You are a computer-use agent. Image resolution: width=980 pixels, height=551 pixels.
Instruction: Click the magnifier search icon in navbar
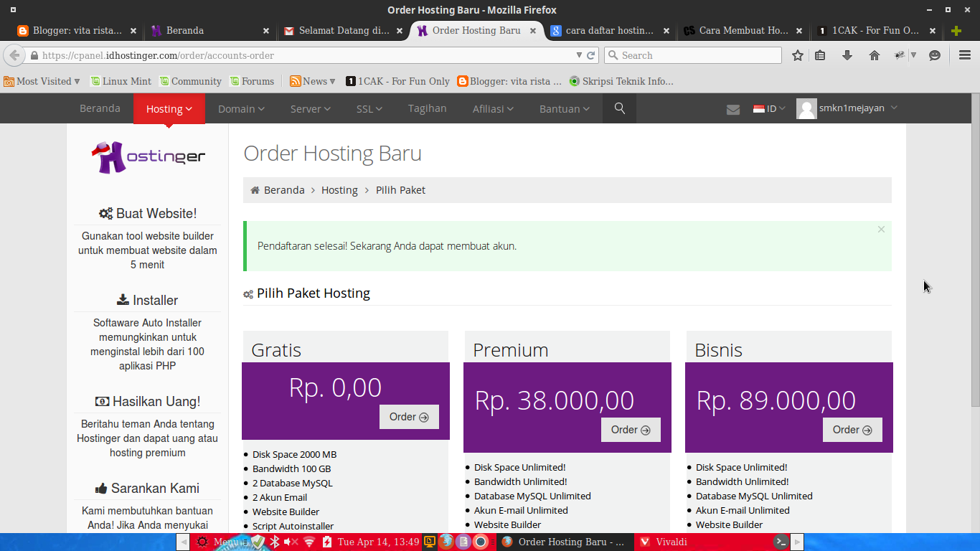pyautogui.click(x=620, y=108)
